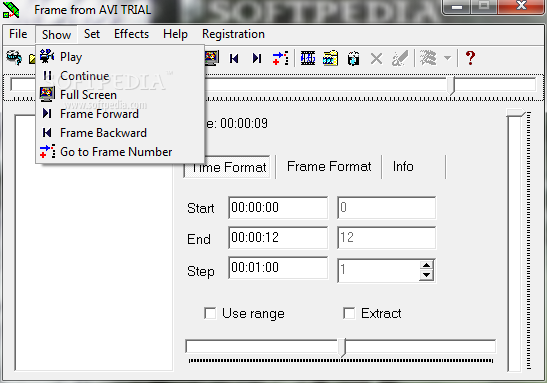The width and height of the screenshot is (547, 383).
Task: Click the Step time field 00:01:00
Action: pos(278,268)
